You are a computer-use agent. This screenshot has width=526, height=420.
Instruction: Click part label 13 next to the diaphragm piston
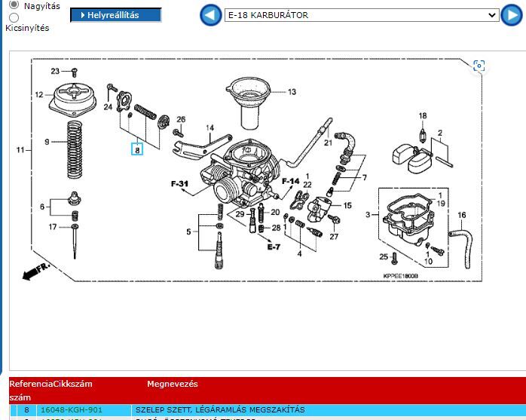[292, 92]
